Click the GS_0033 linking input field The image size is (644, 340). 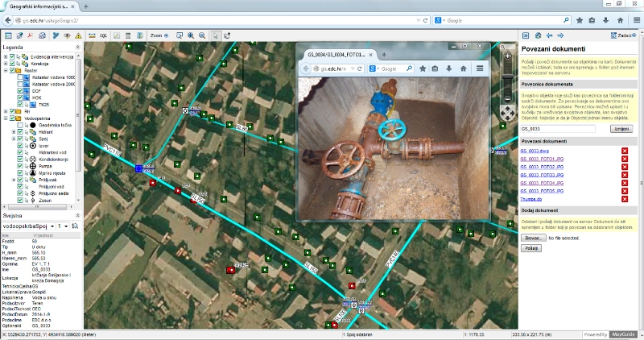click(x=557, y=129)
